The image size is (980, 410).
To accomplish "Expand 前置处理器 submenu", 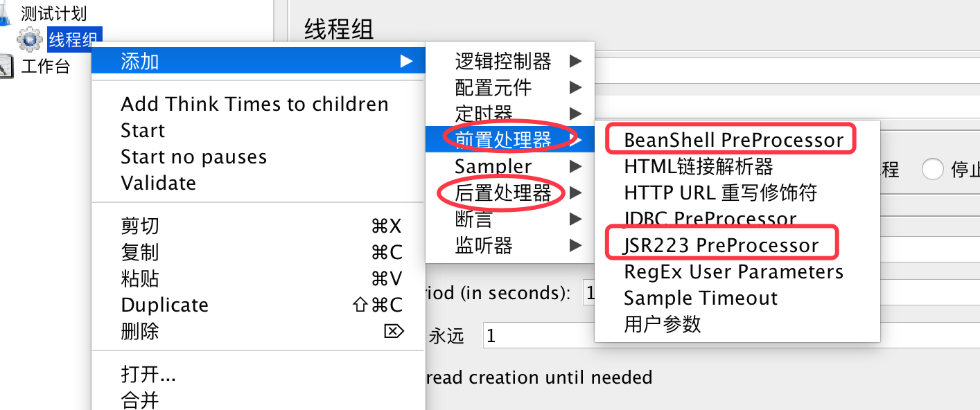I will 509,139.
